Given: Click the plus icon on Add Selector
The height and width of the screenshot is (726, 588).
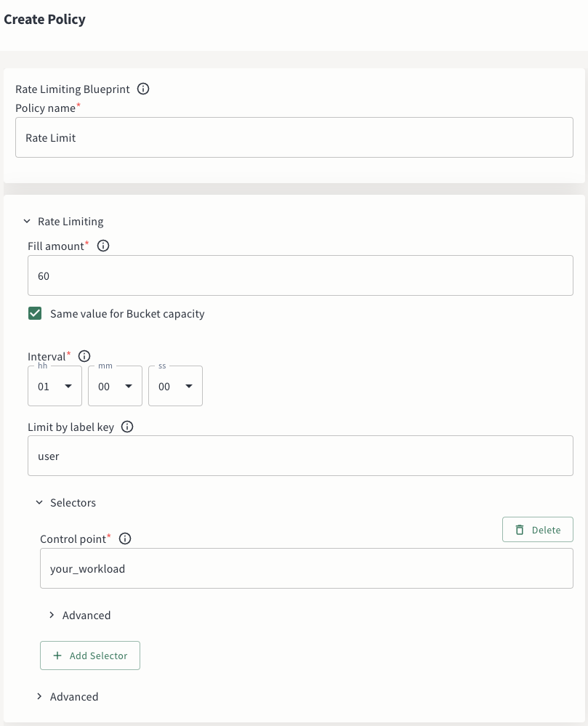Looking at the screenshot, I should click(57, 656).
